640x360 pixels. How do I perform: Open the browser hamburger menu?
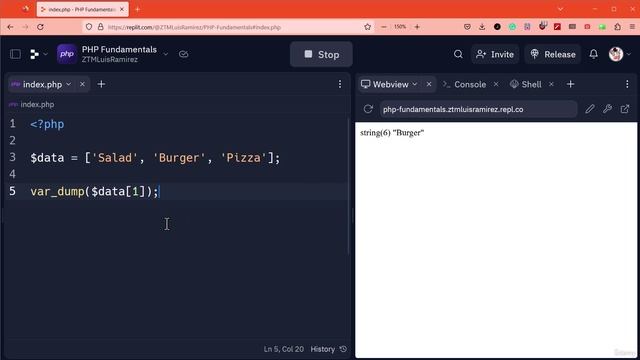(632, 27)
